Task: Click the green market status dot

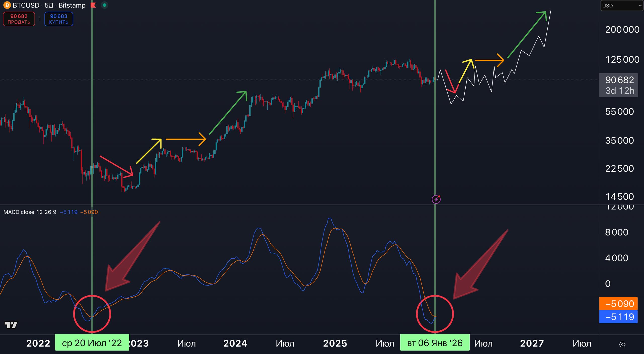Action: click(x=104, y=5)
